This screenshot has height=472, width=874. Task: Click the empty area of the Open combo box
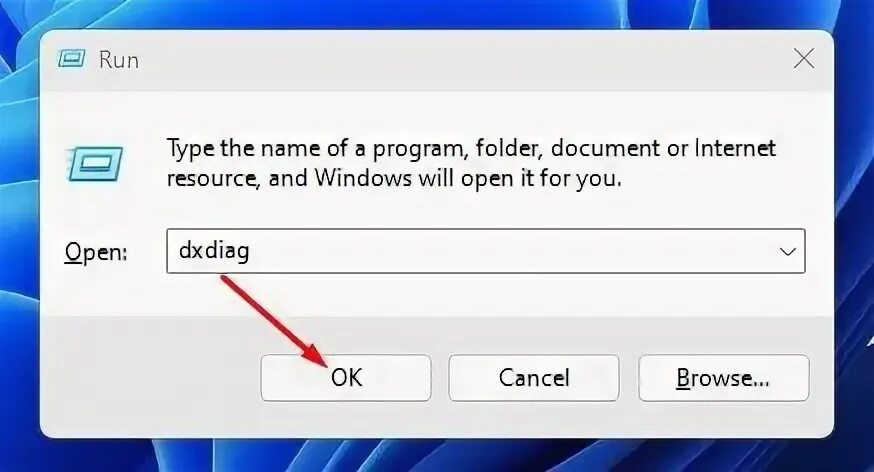502,251
